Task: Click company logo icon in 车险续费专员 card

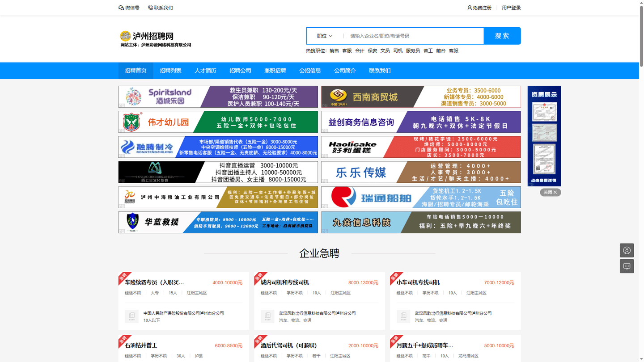Action: (x=132, y=316)
